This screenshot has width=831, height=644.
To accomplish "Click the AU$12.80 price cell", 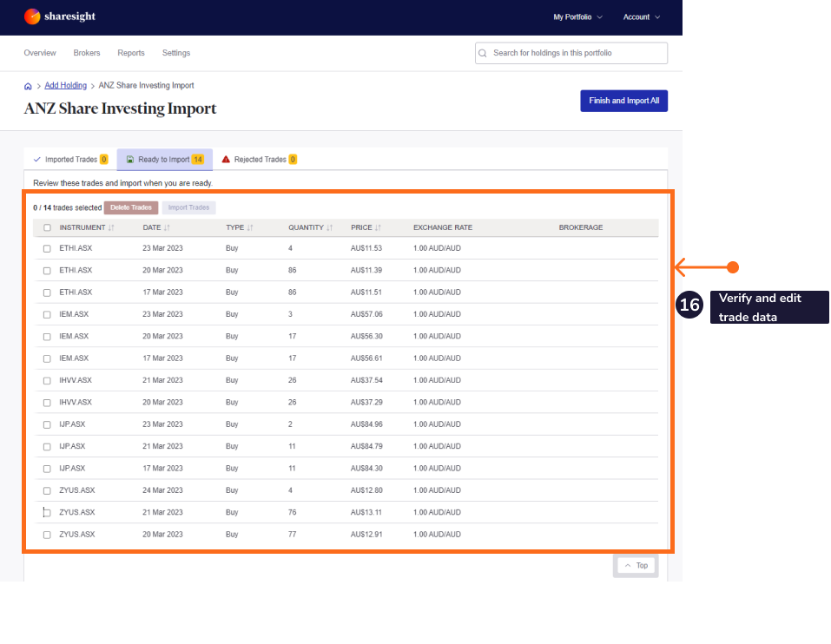I will point(366,490).
